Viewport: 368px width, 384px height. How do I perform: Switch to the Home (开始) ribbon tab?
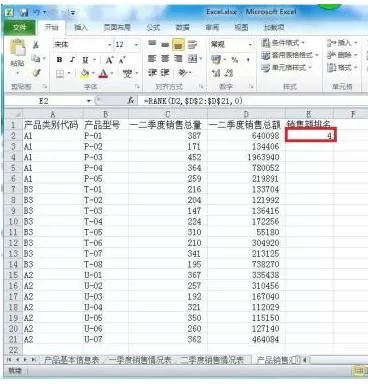tap(52, 27)
